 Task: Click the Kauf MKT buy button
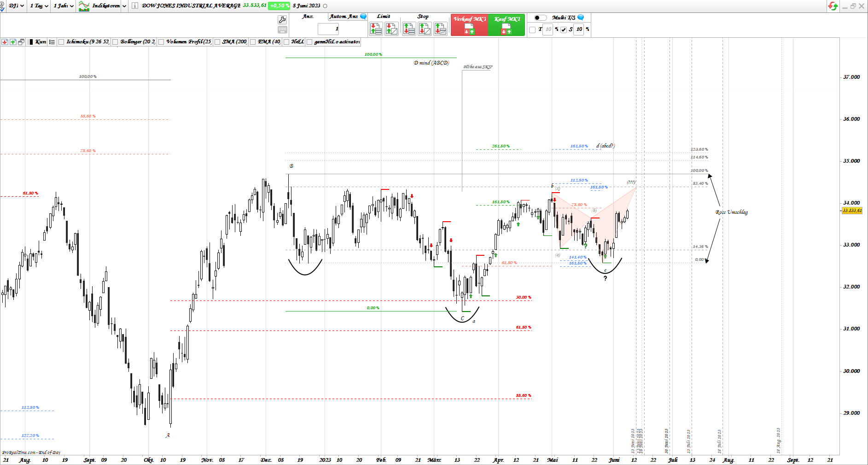coord(507,24)
